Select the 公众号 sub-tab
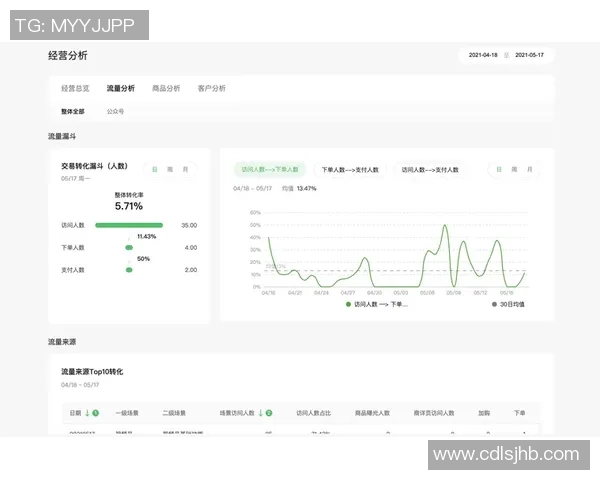The width and height of the screenshot is (600, 480). [x=115, y=111]
